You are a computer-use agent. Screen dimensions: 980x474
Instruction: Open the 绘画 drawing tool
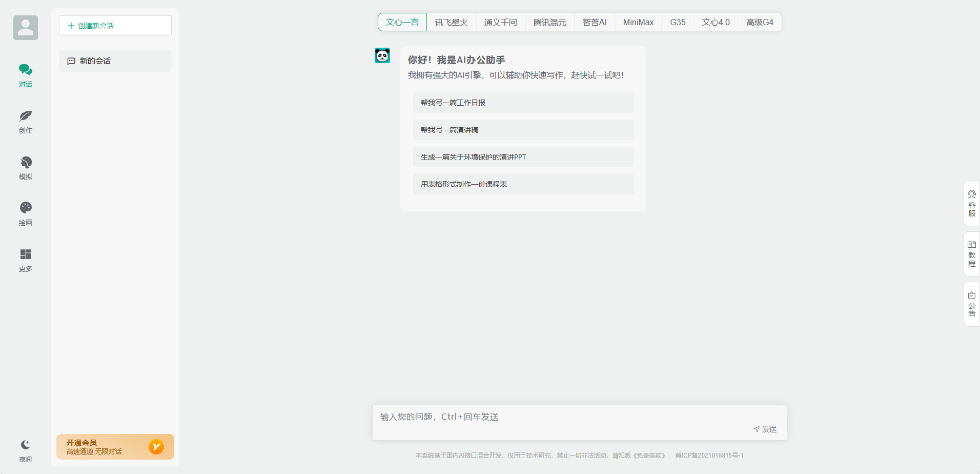25,213
